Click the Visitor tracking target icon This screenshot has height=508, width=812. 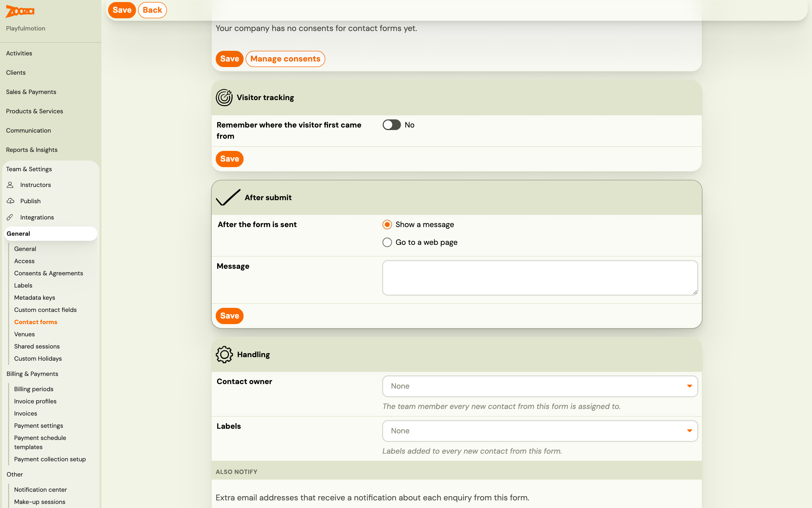click(x=224, y=98)
